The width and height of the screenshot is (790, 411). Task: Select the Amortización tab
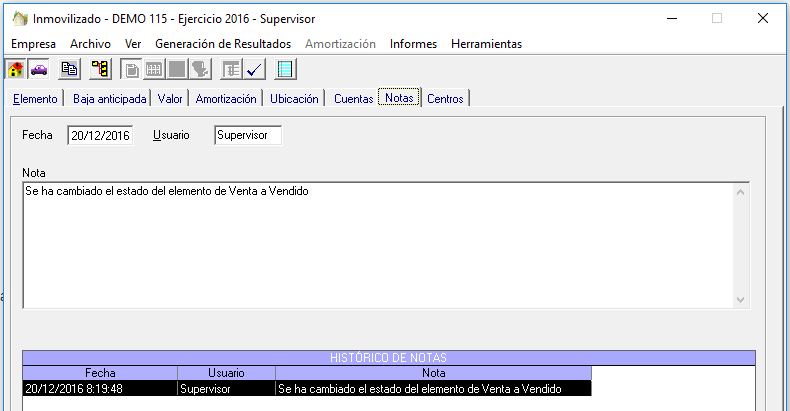pyautogui.click(x=226, y=98)
